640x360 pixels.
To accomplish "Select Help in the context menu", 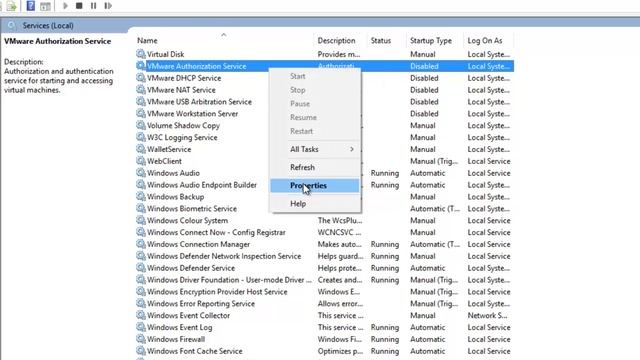I will 315,204.
